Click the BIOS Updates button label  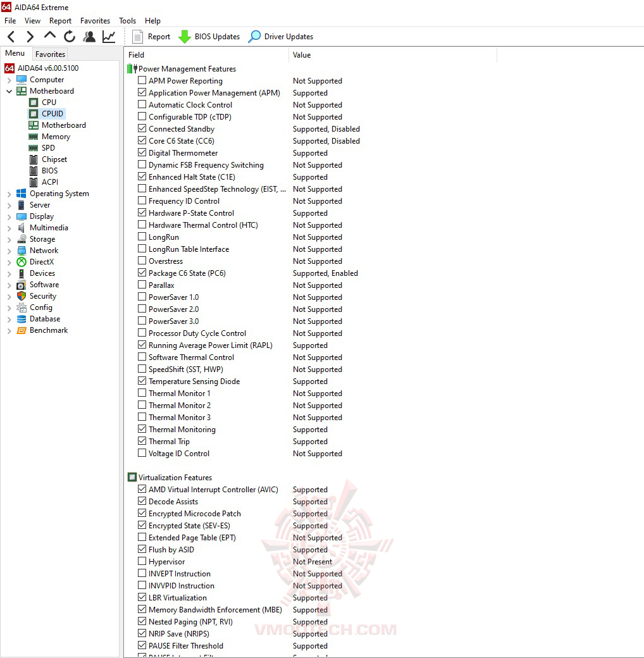click(217, 37)
